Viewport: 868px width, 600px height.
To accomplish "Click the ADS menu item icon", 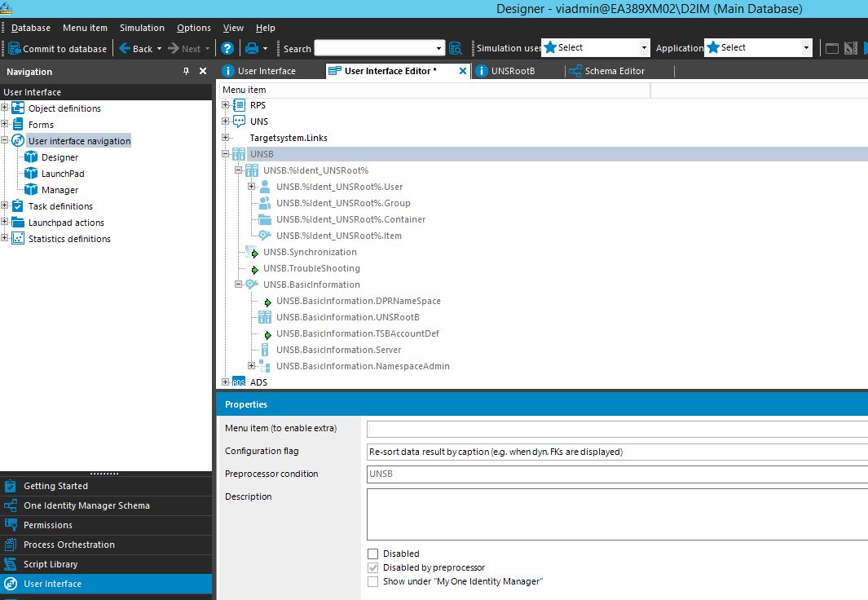I will pos(239,382).
